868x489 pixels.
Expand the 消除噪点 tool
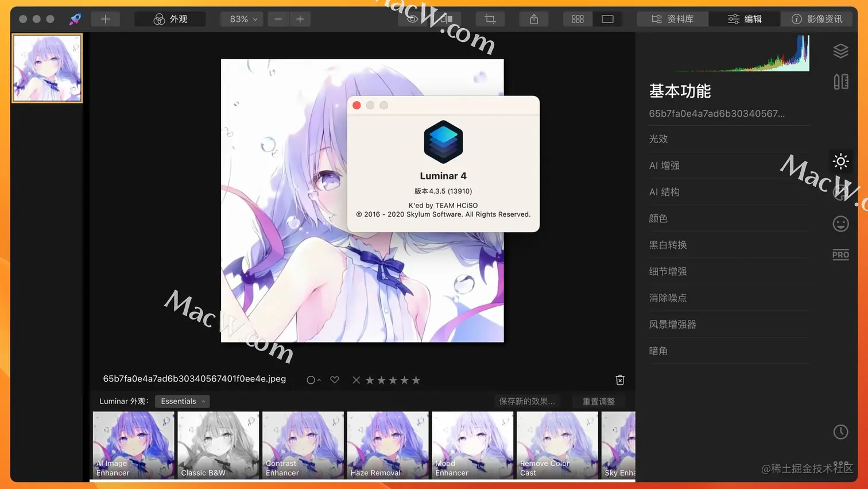tap(729, 298)
